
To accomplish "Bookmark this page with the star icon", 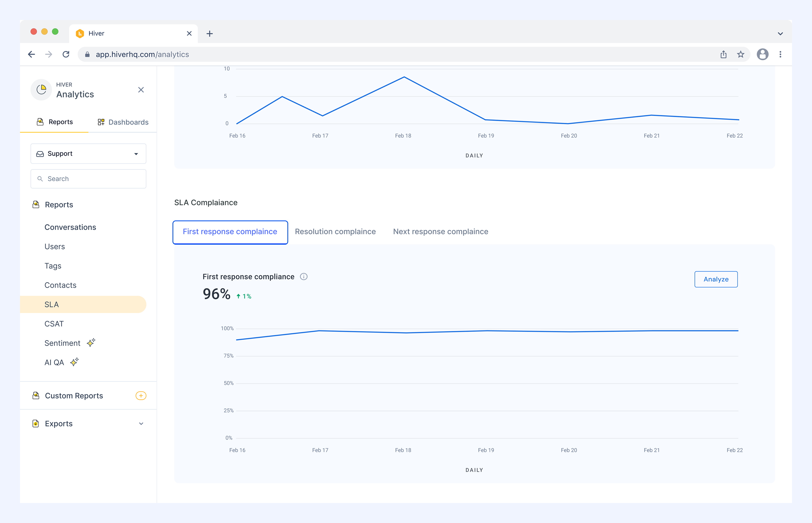I will [x=741, y=54].
